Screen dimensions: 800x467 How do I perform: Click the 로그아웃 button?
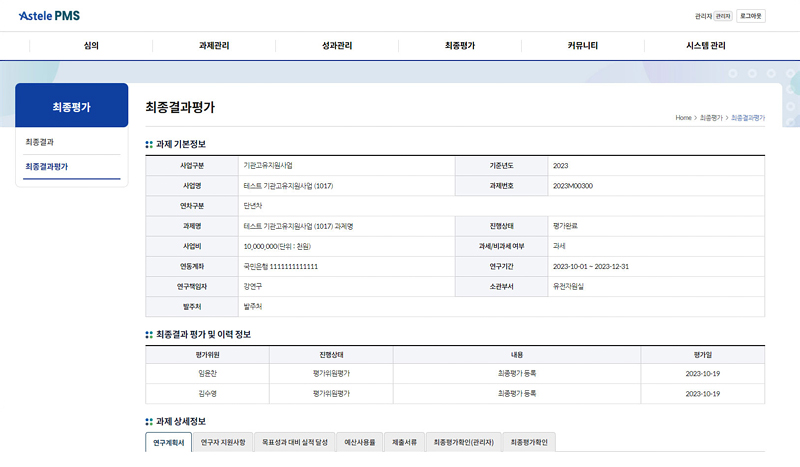click(x=752, y=16)
